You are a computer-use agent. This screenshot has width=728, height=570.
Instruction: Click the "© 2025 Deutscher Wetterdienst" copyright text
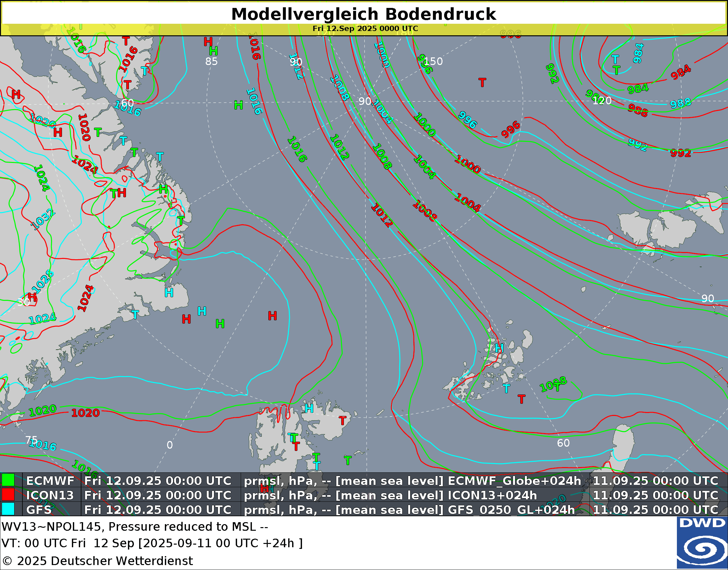tap(97, 561)
